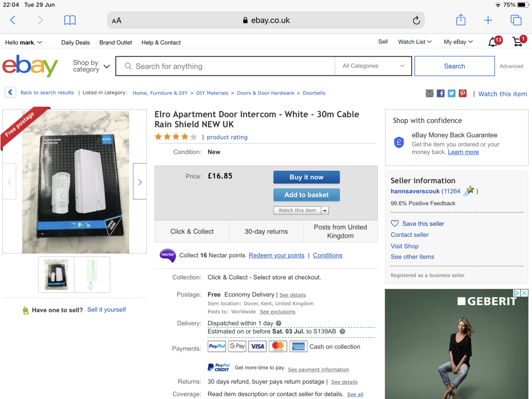Open the My eBay menu
This screenshot has width=532, height=399.
[458, 42]
